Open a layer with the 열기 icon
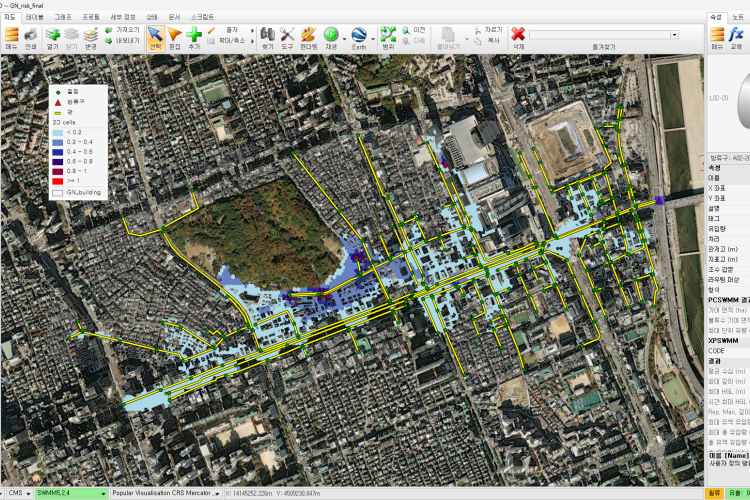The width and height of the screenshot is (750, 500). click(53, 38)
